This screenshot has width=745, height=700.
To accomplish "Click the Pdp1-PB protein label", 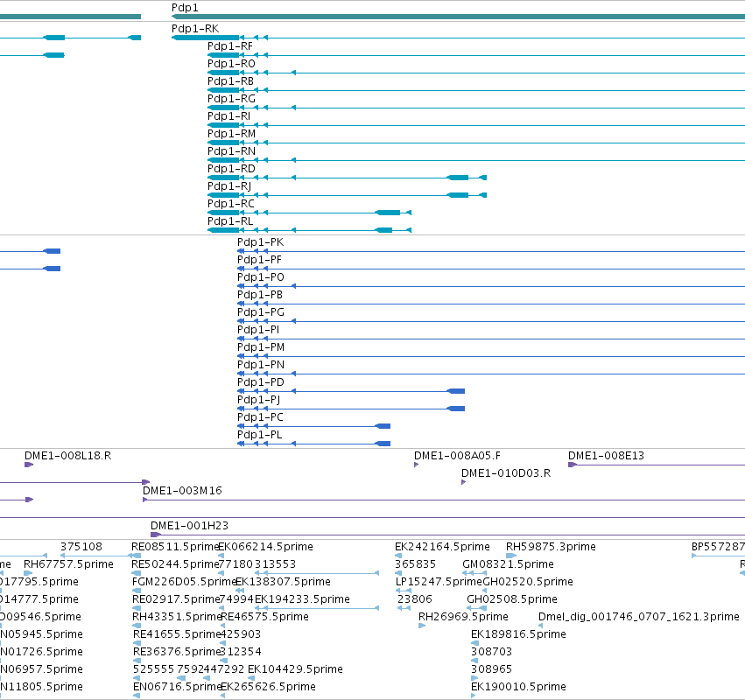I will coord(260,295).
